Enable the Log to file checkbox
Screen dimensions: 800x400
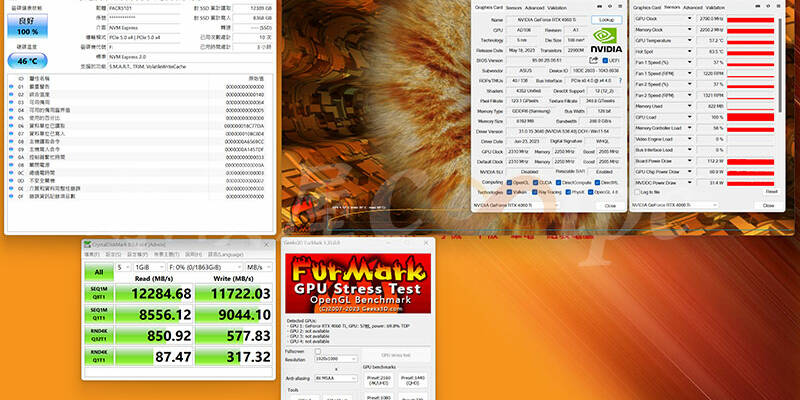click(x=637, y=192)
